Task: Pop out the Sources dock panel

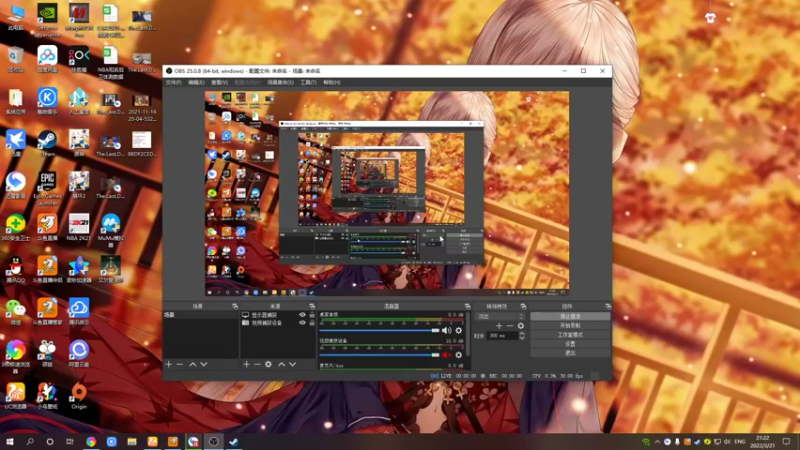Action: pyautogui.click(x=312, y=306)
